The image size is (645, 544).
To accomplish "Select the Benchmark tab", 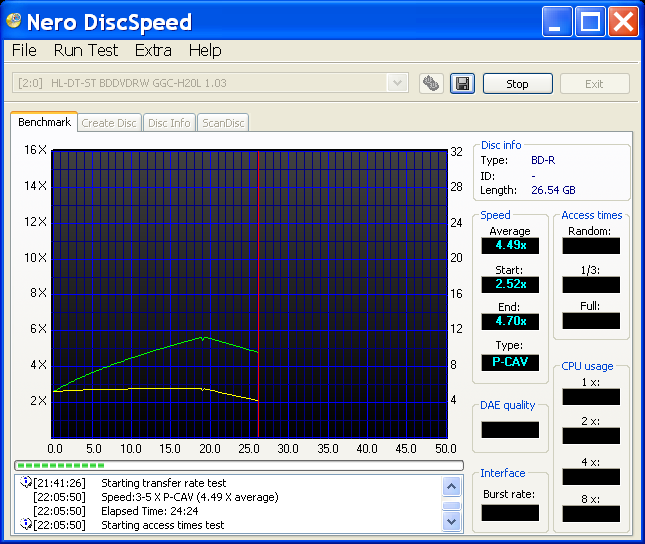I will point(44,122).
